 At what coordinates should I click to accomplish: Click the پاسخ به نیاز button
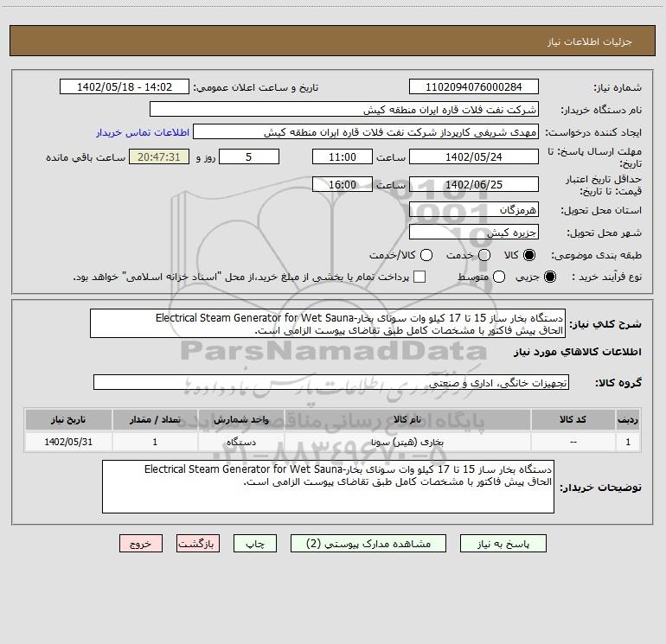point(503,544)
